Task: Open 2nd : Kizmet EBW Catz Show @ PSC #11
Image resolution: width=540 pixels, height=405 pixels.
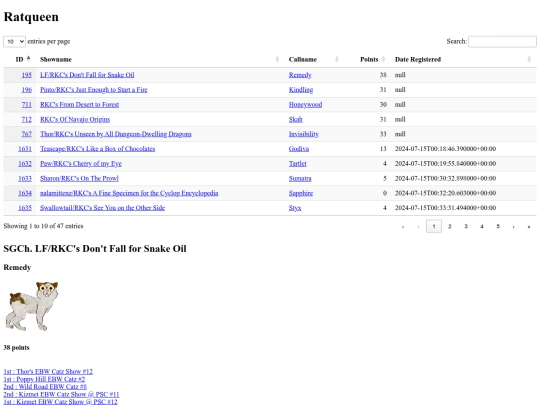Action: point(61,394)
